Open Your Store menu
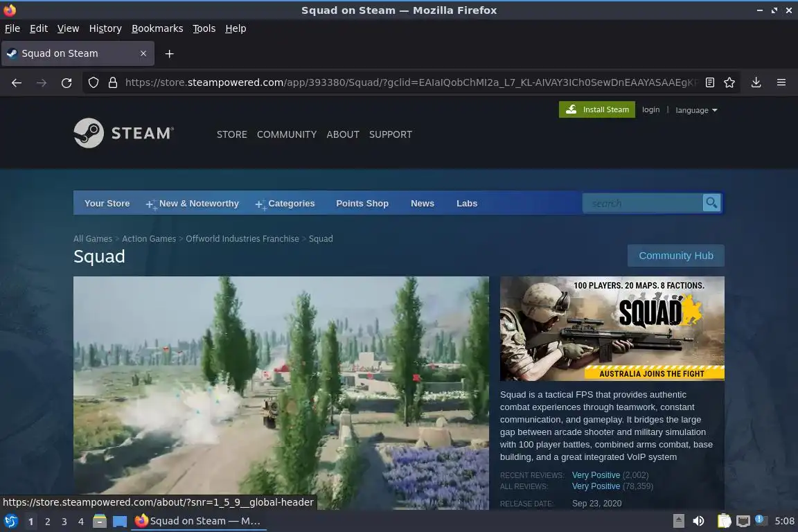The image size is (798, 532). (x=107, y=203)
